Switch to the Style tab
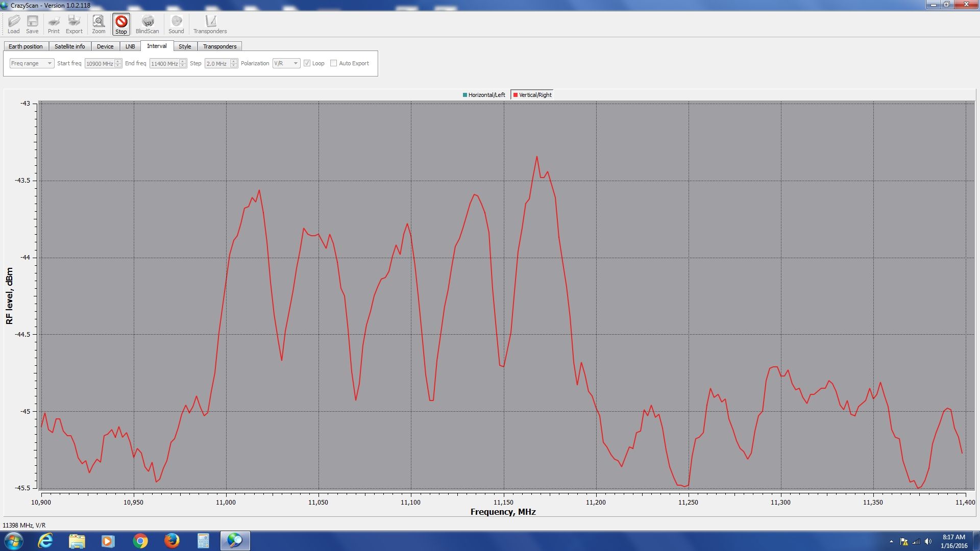980x551 pixels. pyautogui.click(x=185, y=46)
